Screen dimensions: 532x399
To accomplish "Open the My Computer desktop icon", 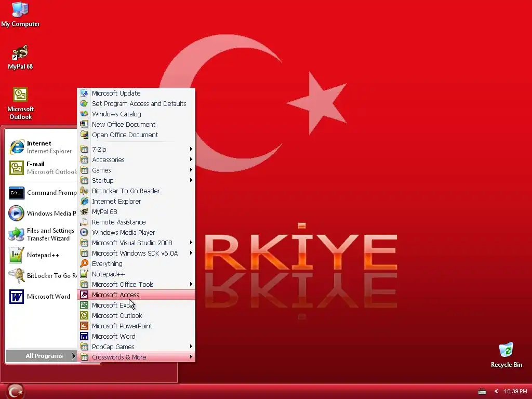I will [x=20, y=15].
